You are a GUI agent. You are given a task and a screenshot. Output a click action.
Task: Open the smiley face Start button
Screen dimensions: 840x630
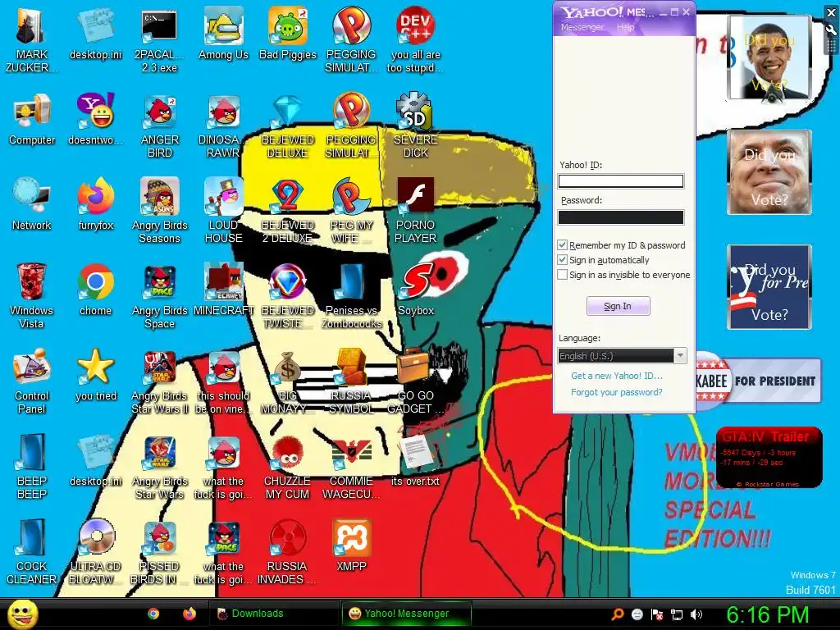22,614
